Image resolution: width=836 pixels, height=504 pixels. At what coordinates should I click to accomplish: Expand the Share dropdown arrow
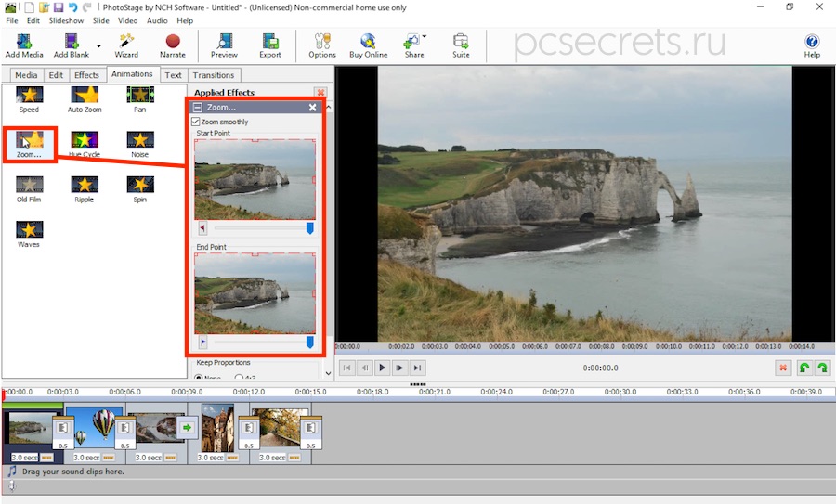[x=425, y=36]
